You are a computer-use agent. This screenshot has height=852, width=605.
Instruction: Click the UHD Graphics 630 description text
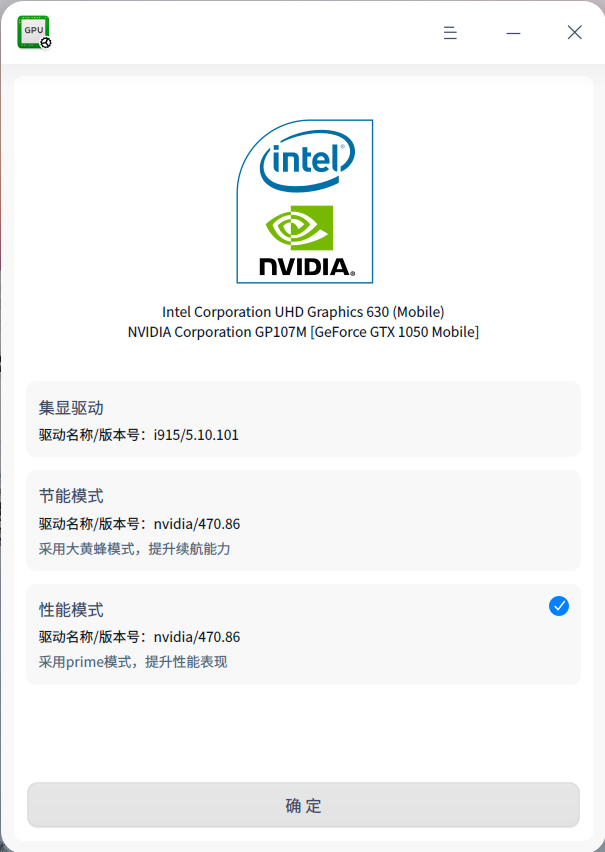303,311
